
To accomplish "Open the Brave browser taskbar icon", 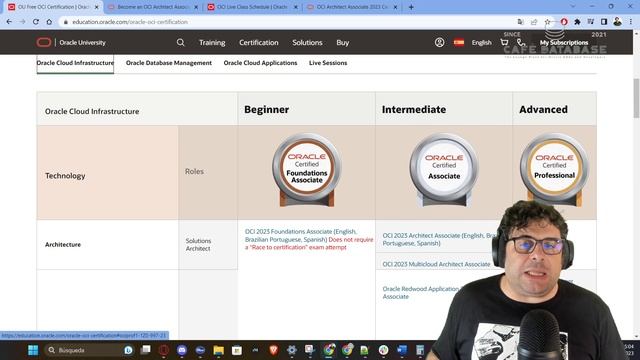I will (x=273, y=350).
